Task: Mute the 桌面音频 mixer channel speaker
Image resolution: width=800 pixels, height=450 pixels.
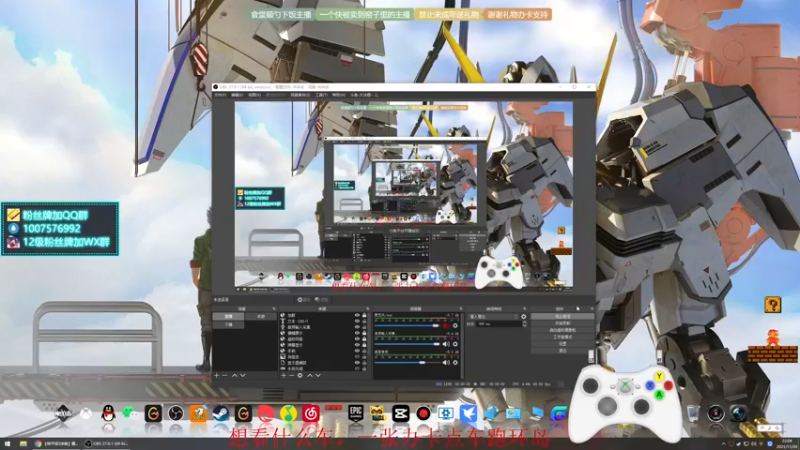Action: tap(446, 362)
